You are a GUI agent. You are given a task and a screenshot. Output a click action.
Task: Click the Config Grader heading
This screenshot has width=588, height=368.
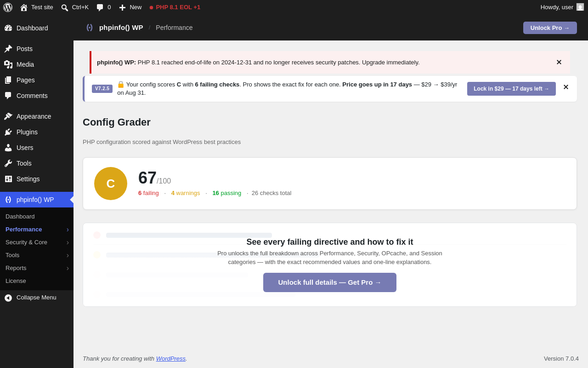[x=117, y=122]
